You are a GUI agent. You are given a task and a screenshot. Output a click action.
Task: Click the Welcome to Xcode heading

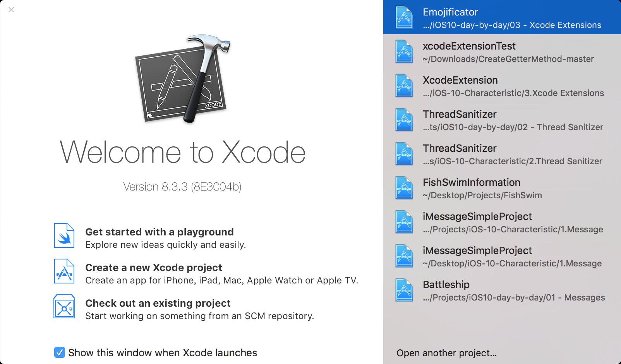pos(183,152)
